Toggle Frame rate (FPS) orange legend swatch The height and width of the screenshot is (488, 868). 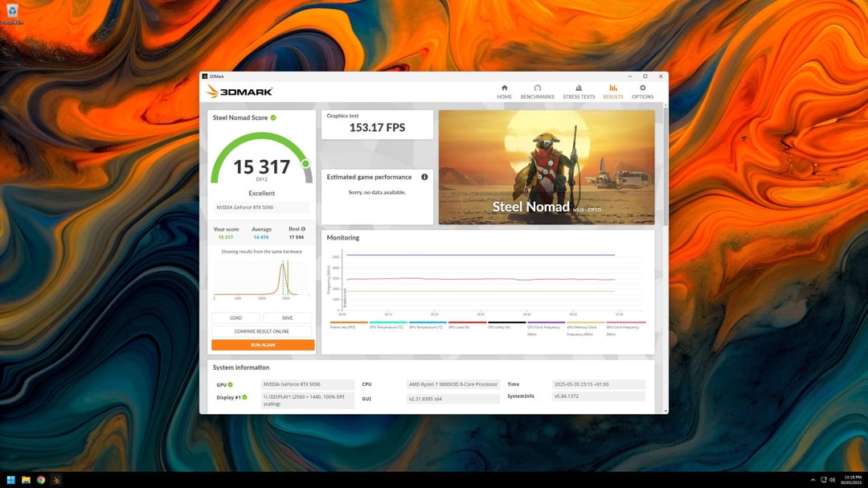[349, 322]
